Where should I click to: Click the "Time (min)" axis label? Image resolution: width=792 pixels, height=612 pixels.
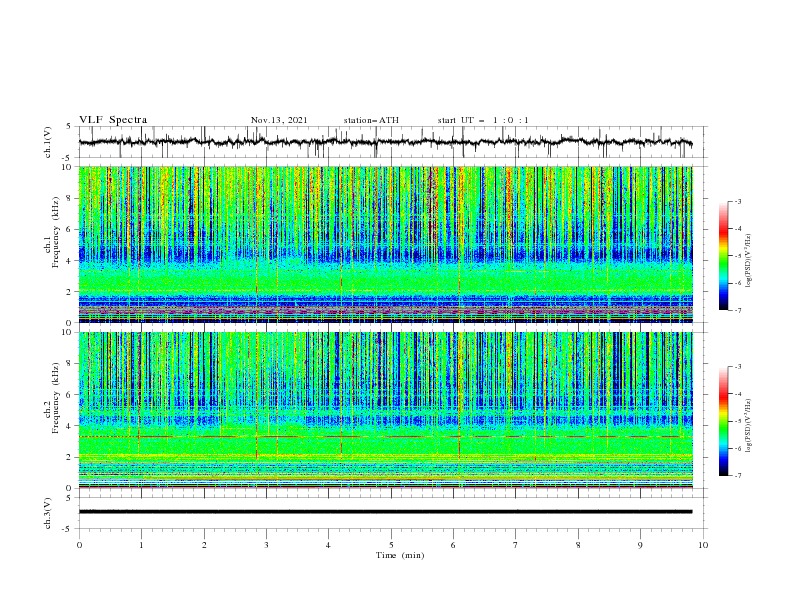click(400, 555)
